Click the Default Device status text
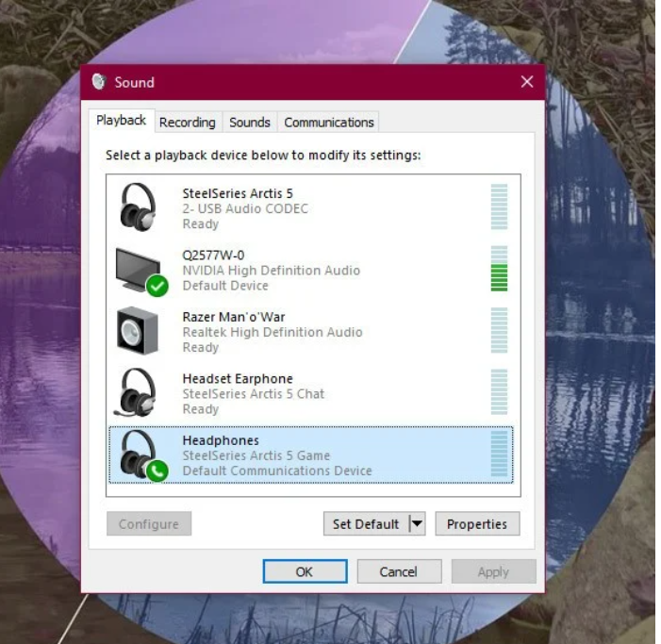Viewport: 661px width, 644px height. tap(225, 286)
